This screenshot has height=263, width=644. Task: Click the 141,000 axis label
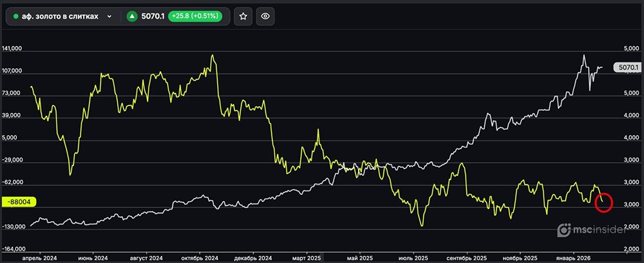(x=12, y=48)
